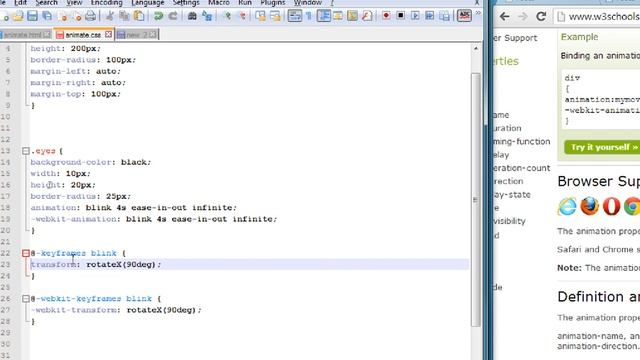Save the current file via toolbar
Viewport: 640px width, 360px height.
click(32, 16)
